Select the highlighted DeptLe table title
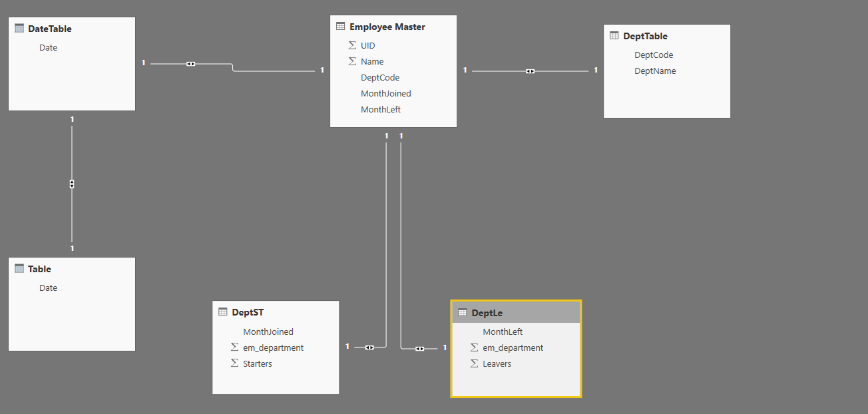868x414 pixels. (487, 312)
